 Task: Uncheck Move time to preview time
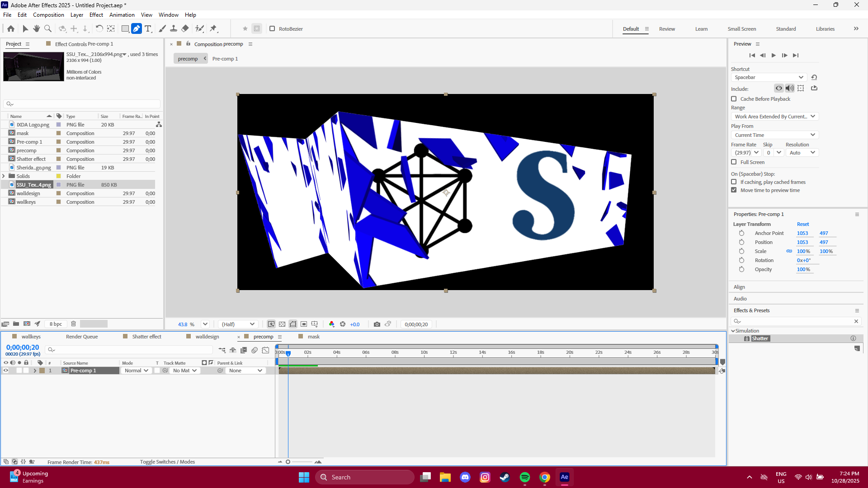tap(734, 190)
